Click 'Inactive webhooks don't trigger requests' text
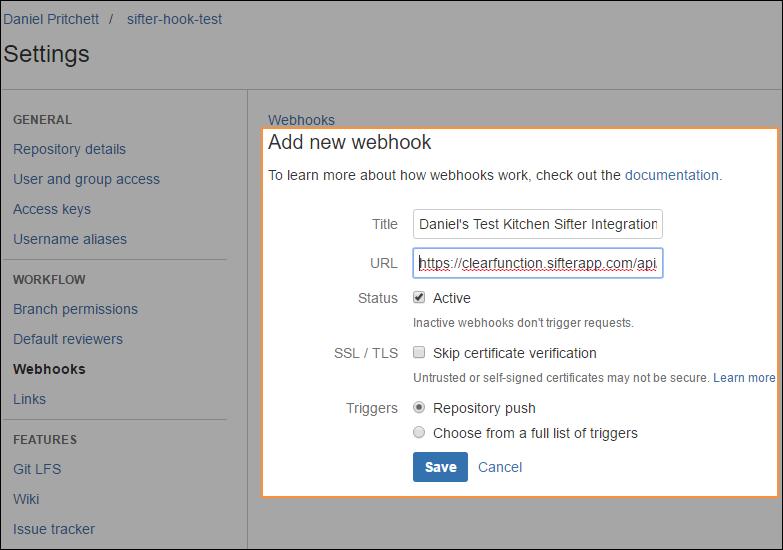This screenshot has height=550, width=783. pyautogui.click(x=523, y=323)
